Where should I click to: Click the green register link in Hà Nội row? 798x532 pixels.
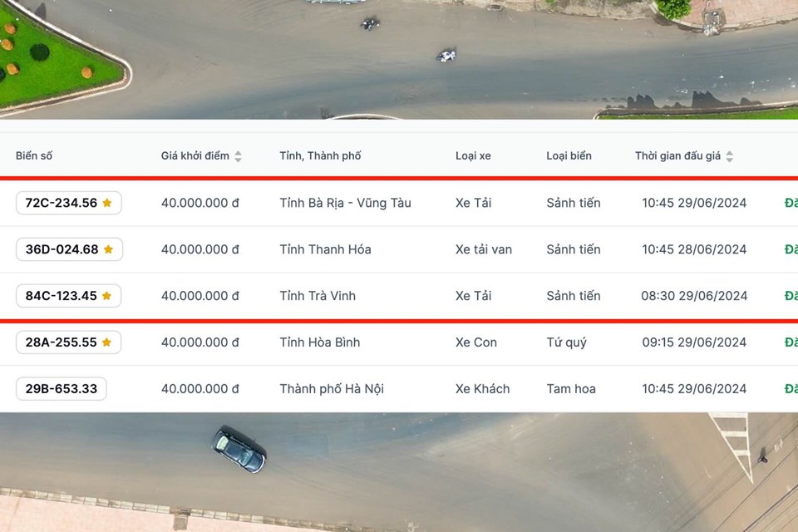pyautogui.click(x=791, y=389)
